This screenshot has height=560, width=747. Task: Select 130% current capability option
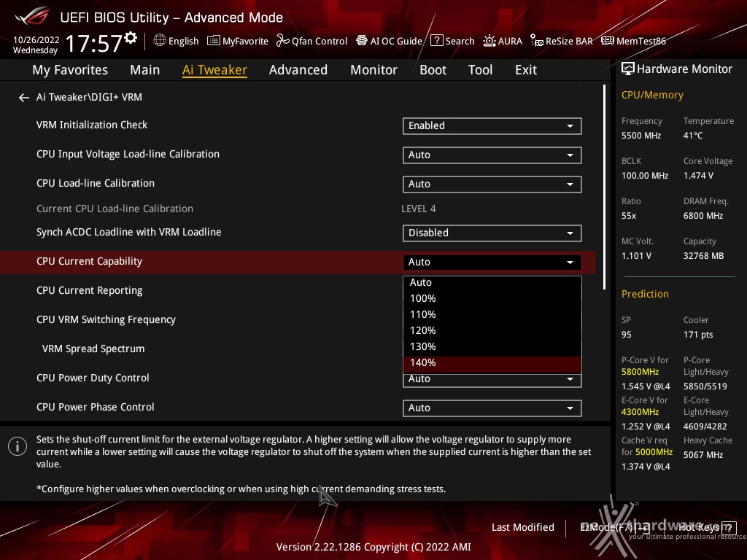[x=492, y=346]
